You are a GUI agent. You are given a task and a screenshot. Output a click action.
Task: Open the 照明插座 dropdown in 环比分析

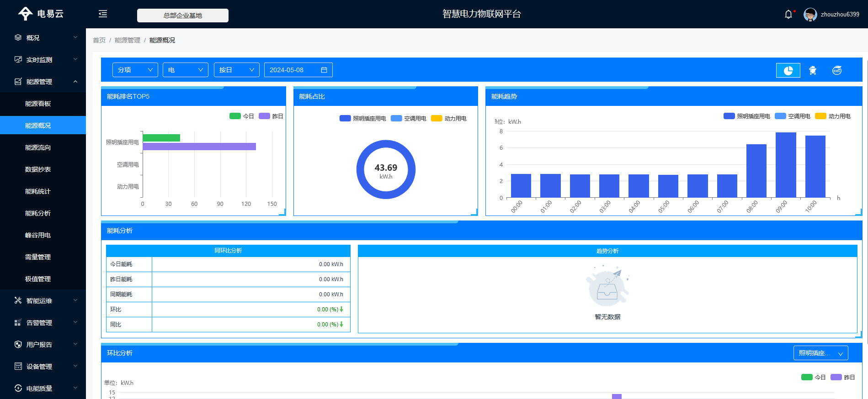coord(821,353)
